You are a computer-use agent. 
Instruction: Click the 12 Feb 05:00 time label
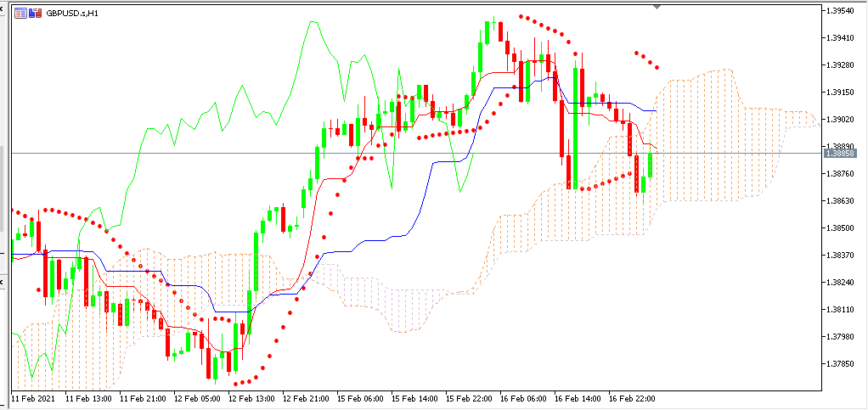(x=197, y=399)
